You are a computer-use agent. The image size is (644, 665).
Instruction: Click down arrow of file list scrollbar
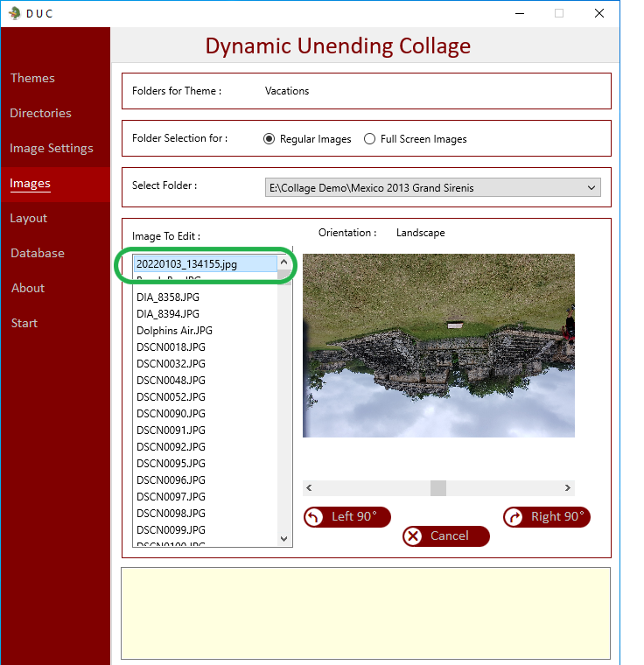click(284, 539)
